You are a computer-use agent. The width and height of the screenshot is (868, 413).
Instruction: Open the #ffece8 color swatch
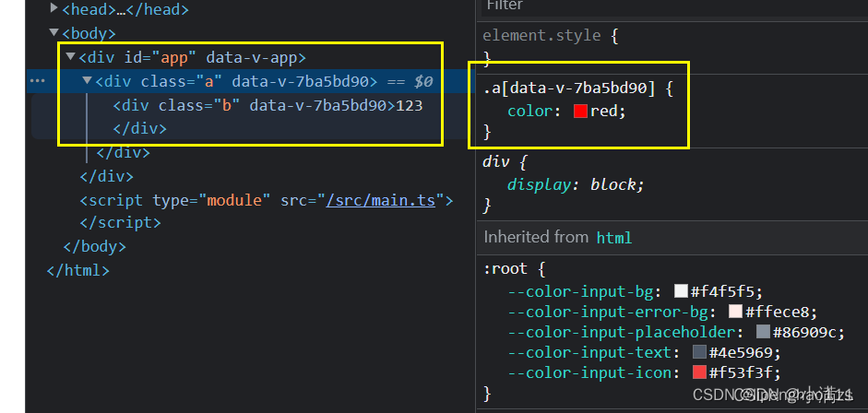[736, 312]
